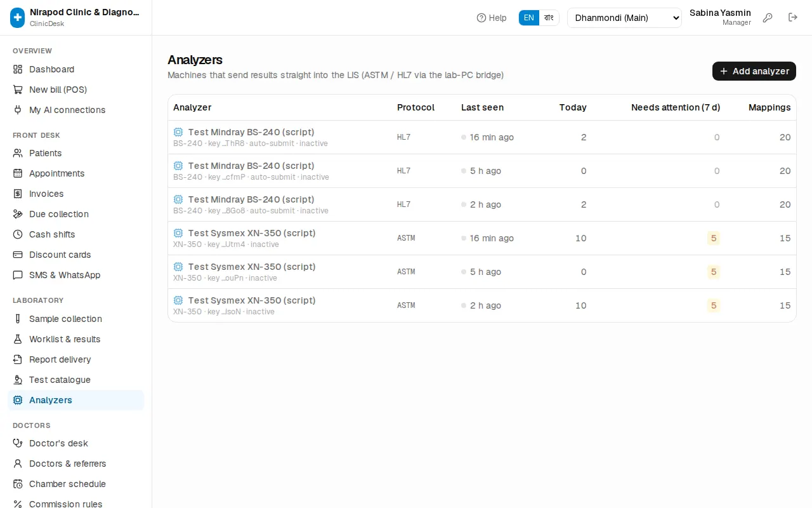This screenshot has height=508, width=812.
Task: Click chip icon of analyzer key ...ThR8
Action: 178,132
